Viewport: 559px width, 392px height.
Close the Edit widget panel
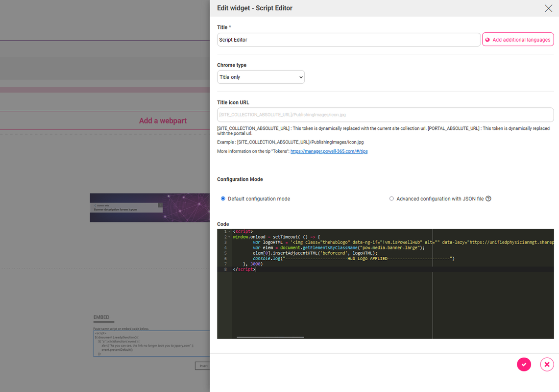[548, 8]
